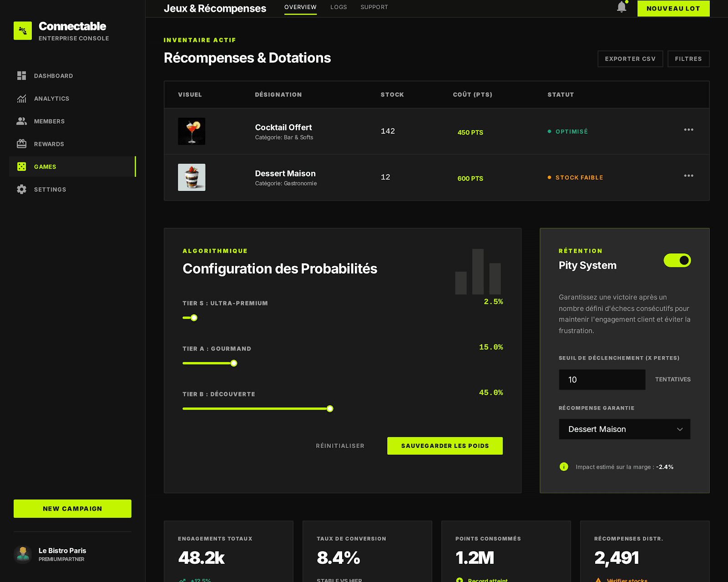Select the Games dice icon
This screenshot has width=728, height=582.
pos(21,166)
